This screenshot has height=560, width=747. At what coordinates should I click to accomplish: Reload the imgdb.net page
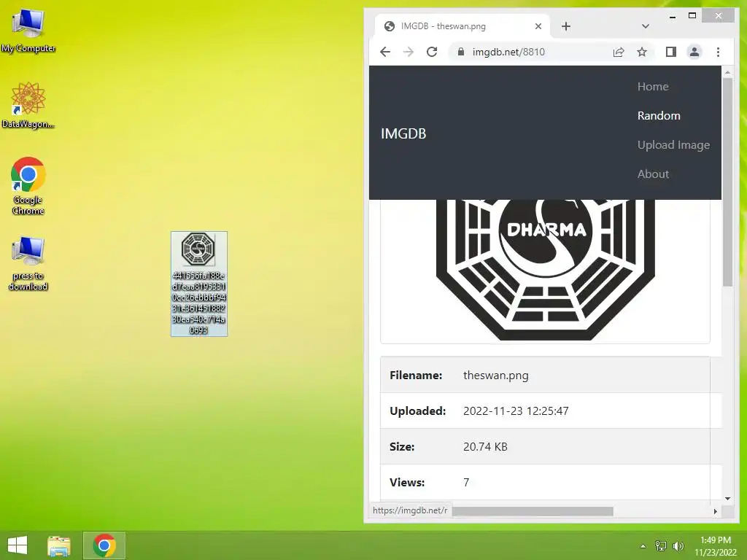coord(432,52)
